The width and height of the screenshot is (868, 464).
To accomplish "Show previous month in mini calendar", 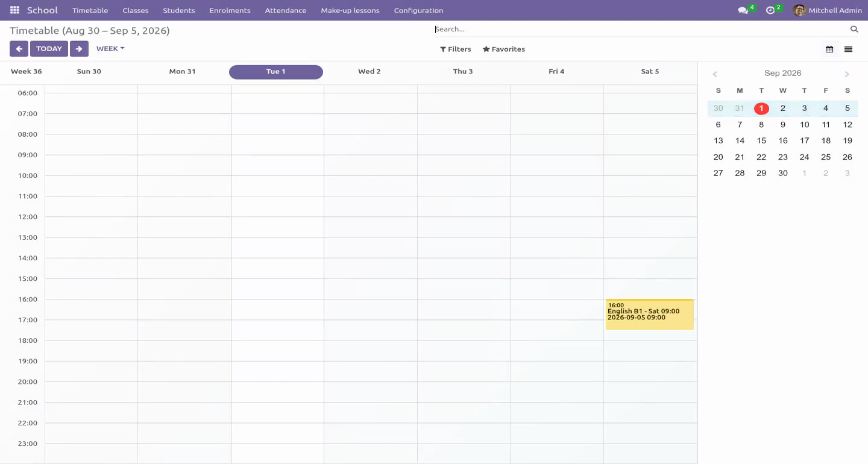I will (715, 74).
